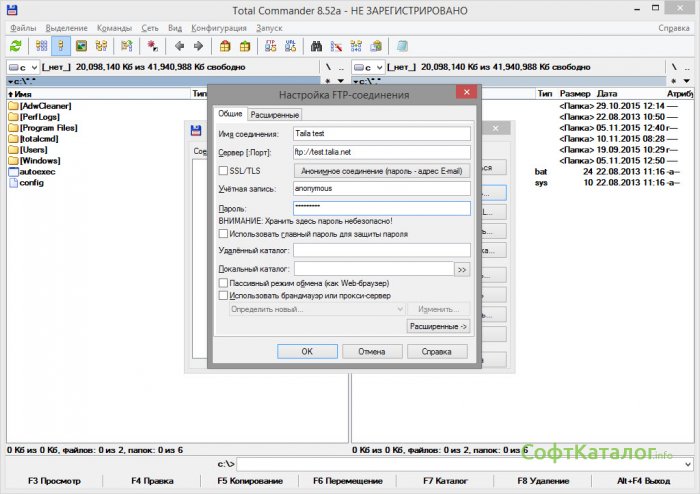Click the forward arrow toolbar icon

tap(197, 46)
